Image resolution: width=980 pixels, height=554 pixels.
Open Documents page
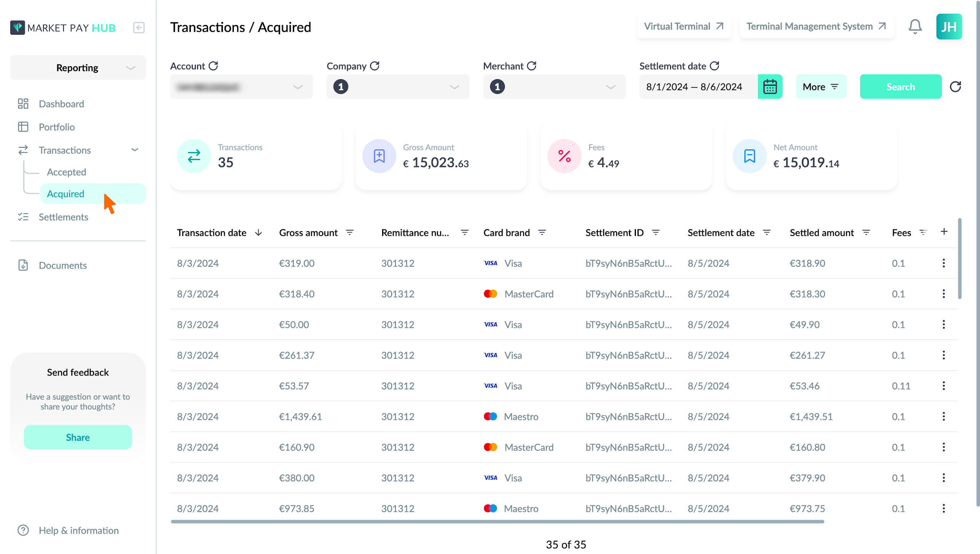63,265
